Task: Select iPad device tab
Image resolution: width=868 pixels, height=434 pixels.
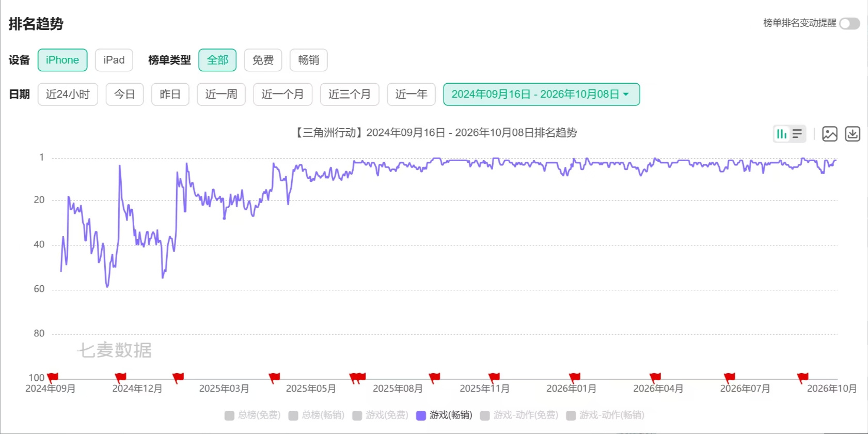Action: [x=114, y=60]
